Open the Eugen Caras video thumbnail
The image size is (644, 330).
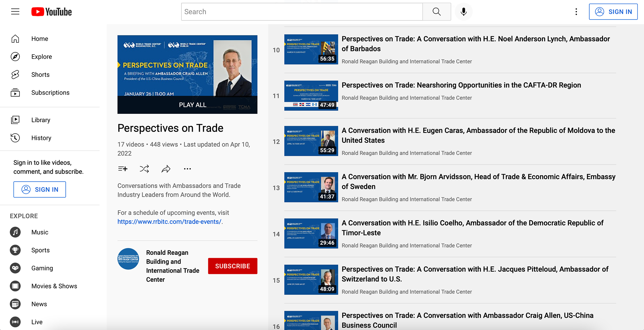coord(311,141)
